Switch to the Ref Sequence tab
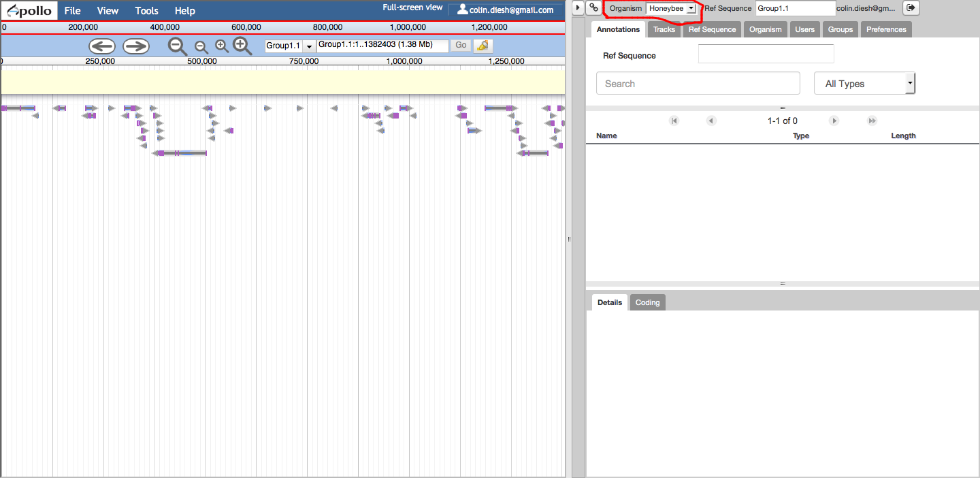The image size is (980, 478). [712, 29]
